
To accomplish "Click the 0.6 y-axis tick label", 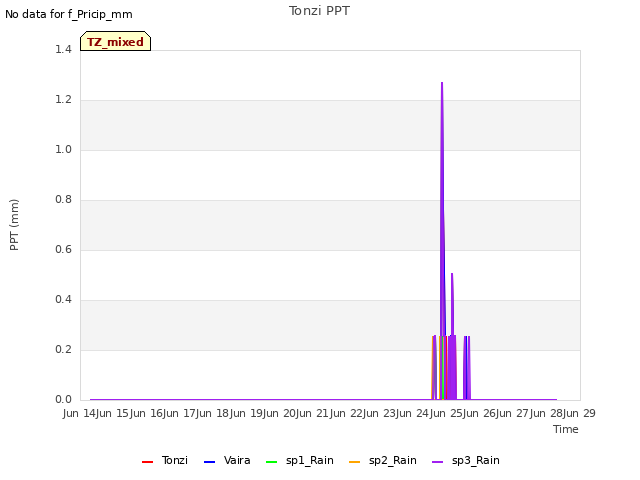I will click(63, 249).
